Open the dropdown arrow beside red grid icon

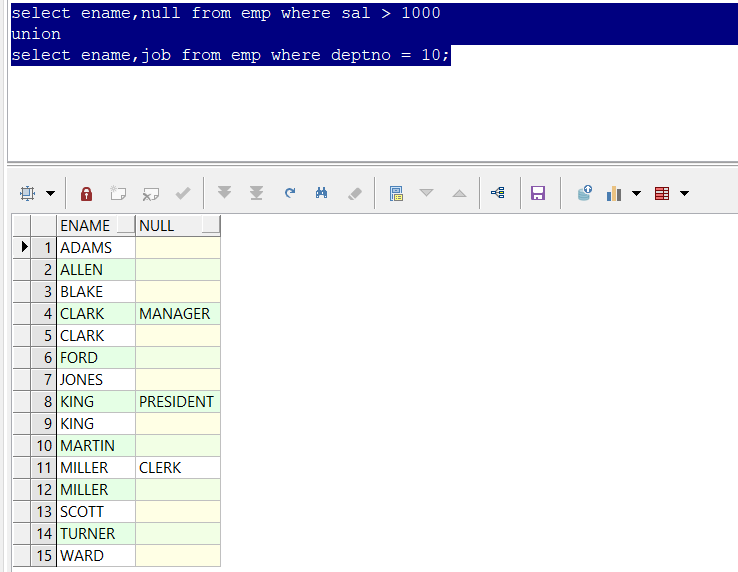click(685, 193)
